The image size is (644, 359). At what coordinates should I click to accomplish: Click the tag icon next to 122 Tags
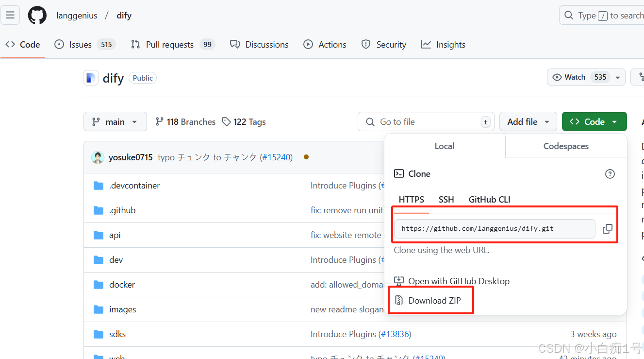point(226,121)
